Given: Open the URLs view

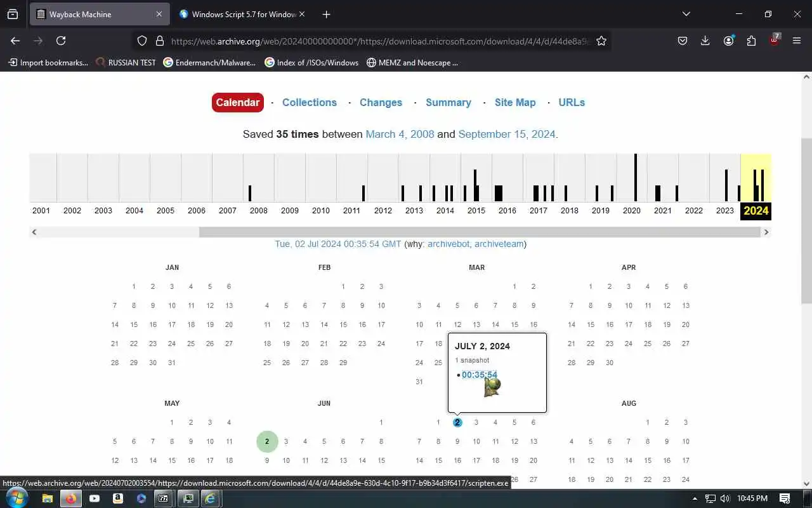Looking at the screenshot, I should [x=572, y=102].
